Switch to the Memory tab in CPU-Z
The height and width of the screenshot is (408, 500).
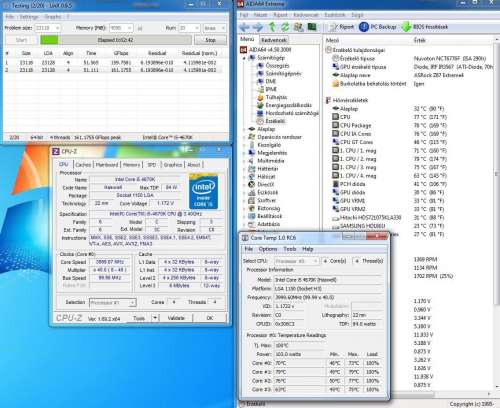pos(132,165)
